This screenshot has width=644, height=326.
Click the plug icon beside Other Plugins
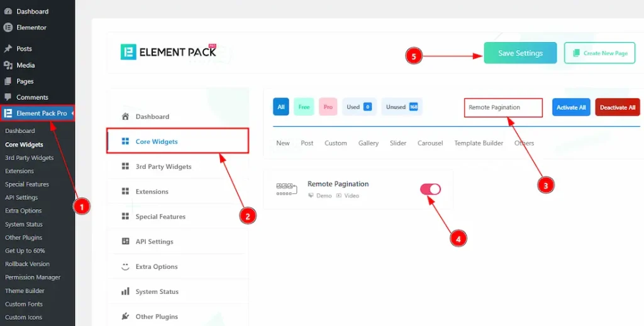click(125, 317)
